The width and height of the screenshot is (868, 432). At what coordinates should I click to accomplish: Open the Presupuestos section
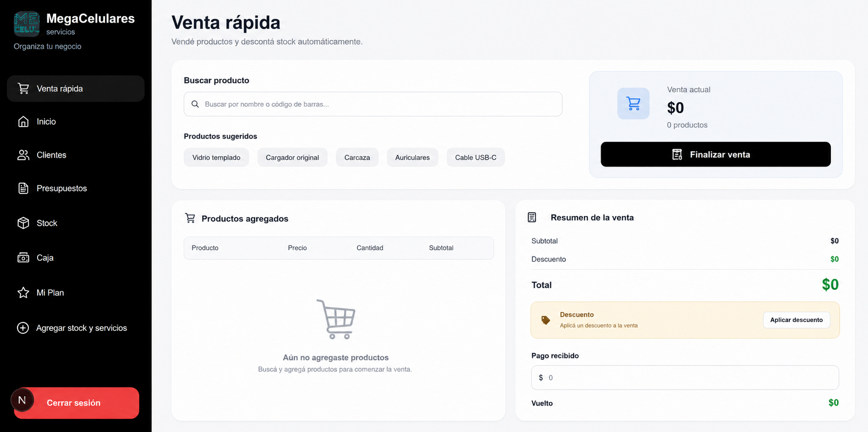click(x=76, y=188)
